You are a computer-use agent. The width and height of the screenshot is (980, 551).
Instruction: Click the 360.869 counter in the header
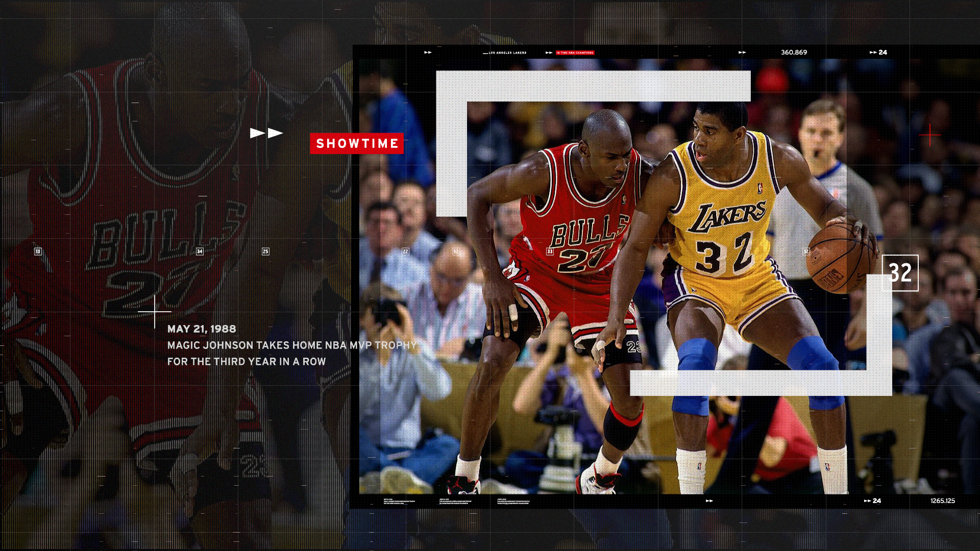[794, 52]
